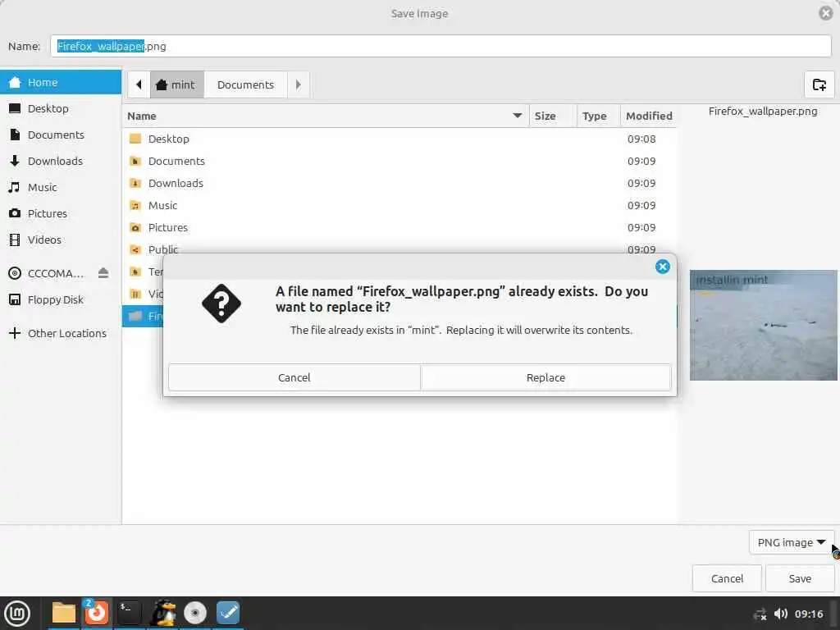Open Other Locations

pyautogui.click(x=61, y=334)
